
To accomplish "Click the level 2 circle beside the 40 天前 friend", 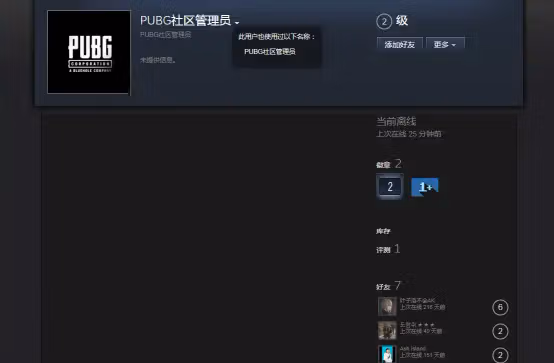I will point(500,332).
